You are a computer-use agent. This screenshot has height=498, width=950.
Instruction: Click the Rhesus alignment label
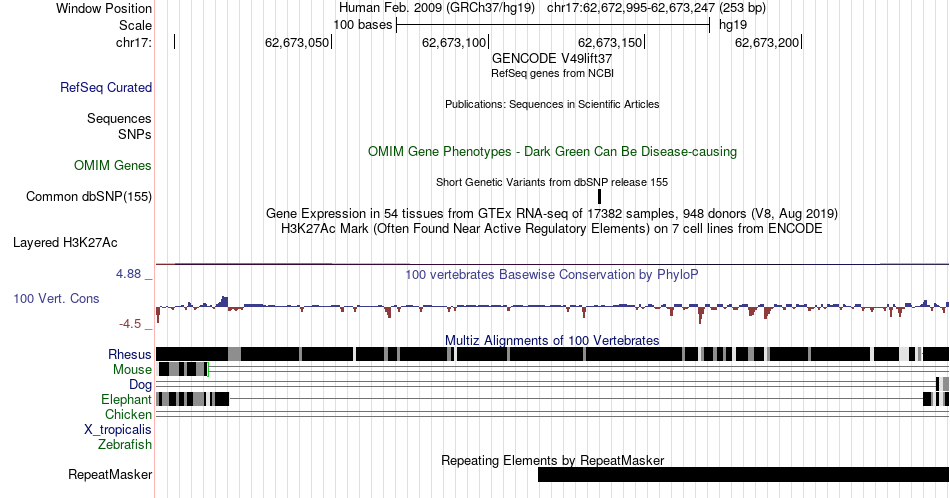[x=130, y=354]
